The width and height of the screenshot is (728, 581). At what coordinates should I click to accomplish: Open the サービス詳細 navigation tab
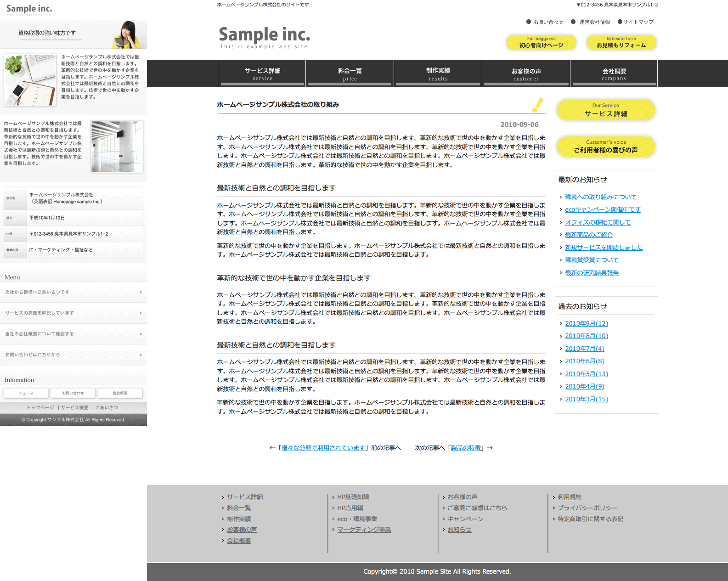262,73
